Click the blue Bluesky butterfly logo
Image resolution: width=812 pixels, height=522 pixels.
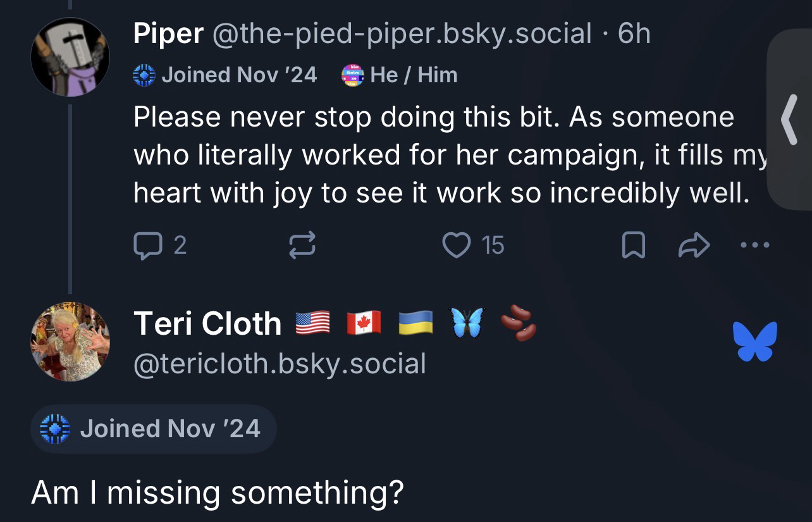tap(754, 342)
